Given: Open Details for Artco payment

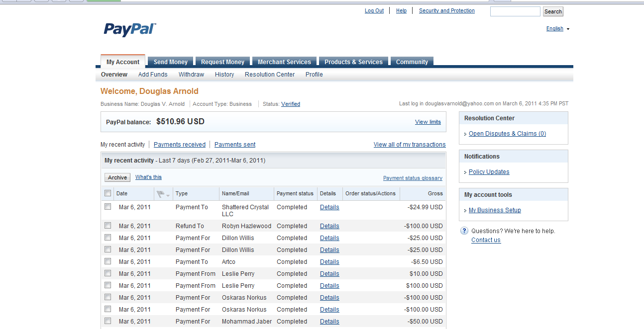Looking at the screenshot, I should click(329, 262).
